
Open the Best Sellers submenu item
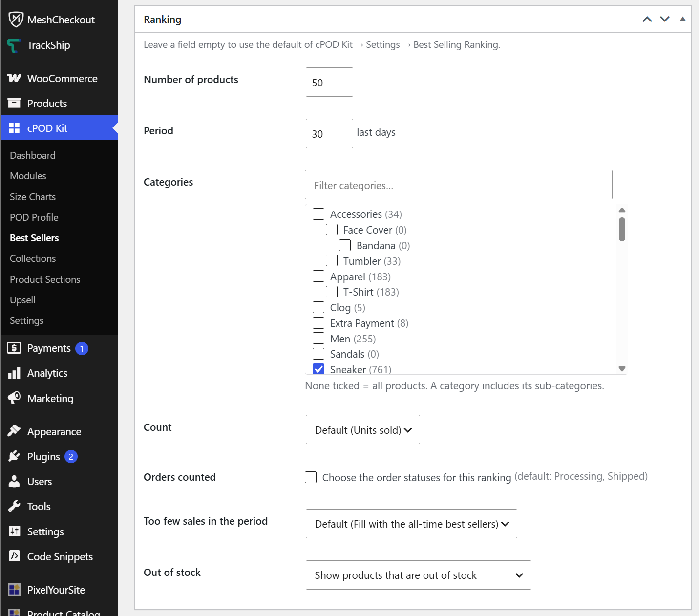(x=34, y=238)
